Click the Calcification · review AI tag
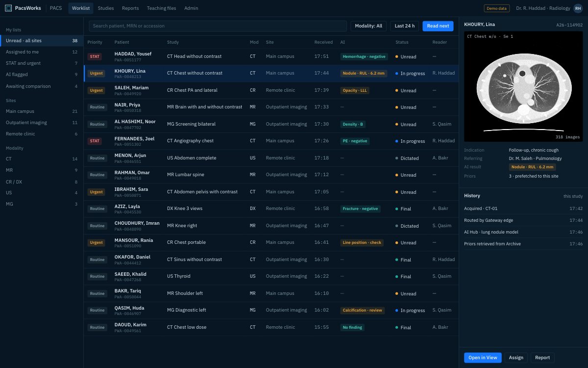Image resolution: width=588 pixels, height=368 pixels. pyautogui.click(x=363, y=310)
